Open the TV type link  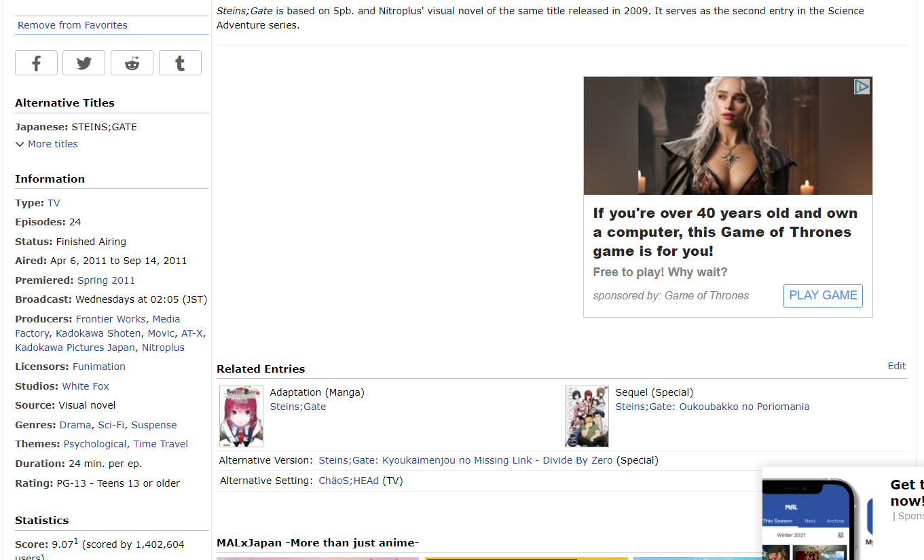tap(54, 203)
